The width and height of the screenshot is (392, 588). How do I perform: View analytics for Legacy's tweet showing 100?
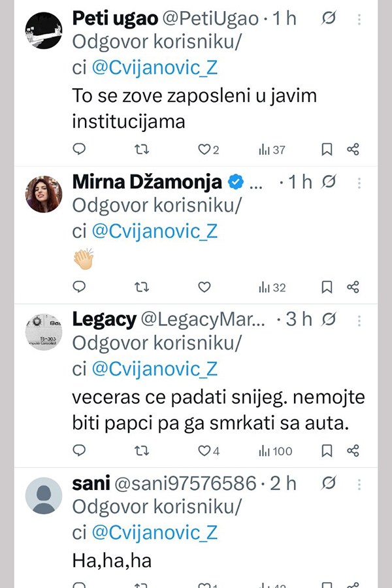point(275,451)
